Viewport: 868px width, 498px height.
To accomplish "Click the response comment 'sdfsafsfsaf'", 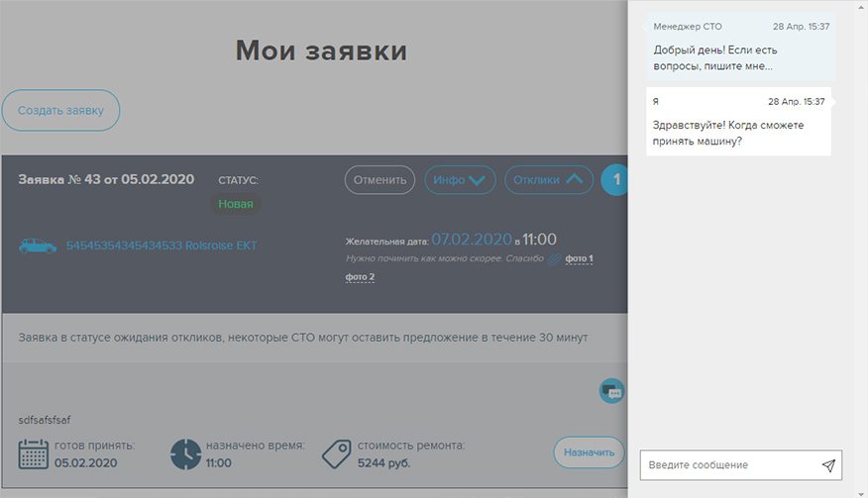I will [45, 420].
